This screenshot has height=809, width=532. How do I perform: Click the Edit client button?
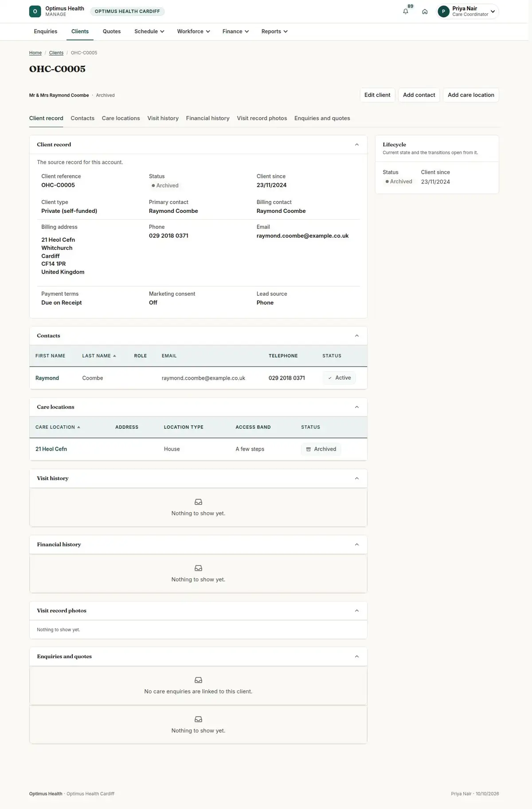click(x=377, y=95)
